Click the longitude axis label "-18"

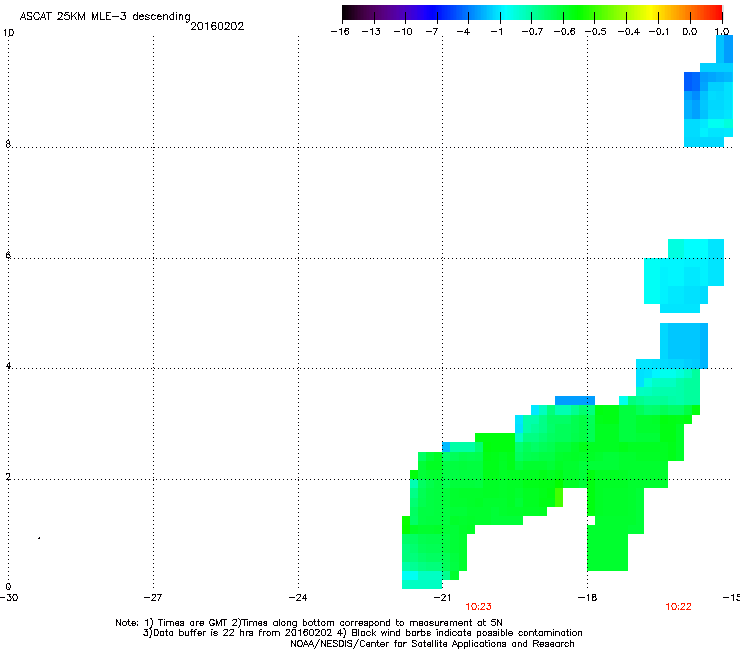point(587,598)
